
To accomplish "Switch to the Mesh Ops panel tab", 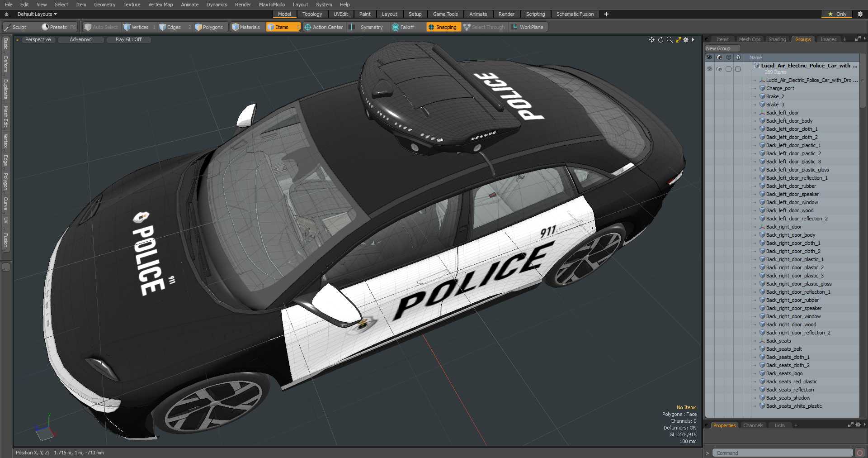I will pos(750,39).
